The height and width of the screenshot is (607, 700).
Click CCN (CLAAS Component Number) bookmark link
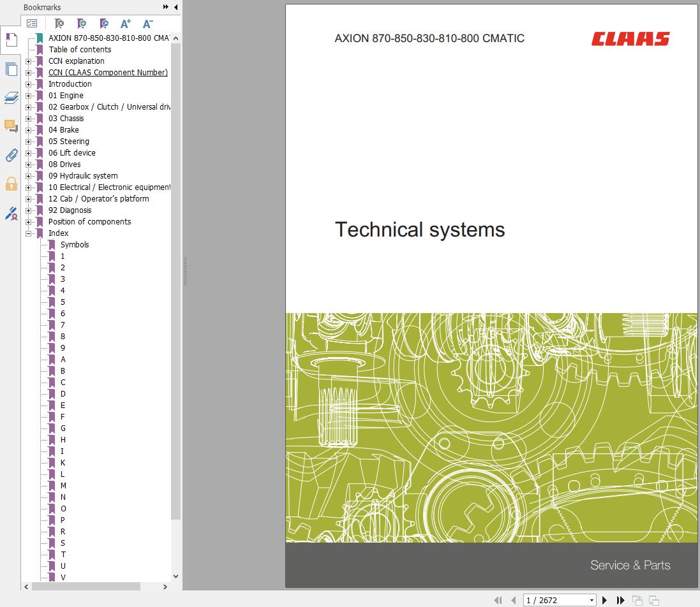pyautogui.click(x=108, y=73)
